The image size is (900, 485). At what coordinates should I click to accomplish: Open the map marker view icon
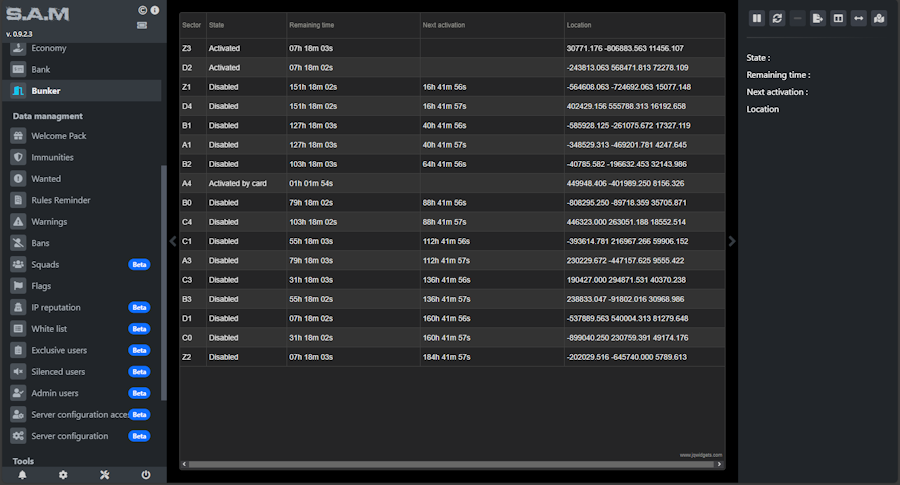[879, 18]
